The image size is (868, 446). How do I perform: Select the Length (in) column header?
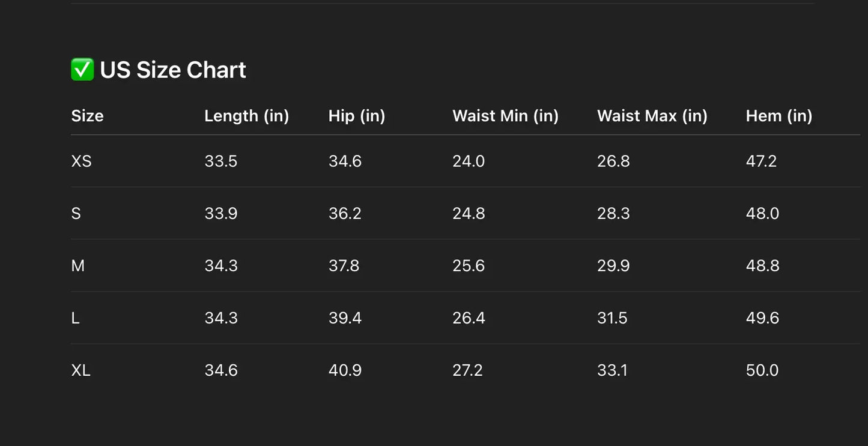(x=246, y=116)
